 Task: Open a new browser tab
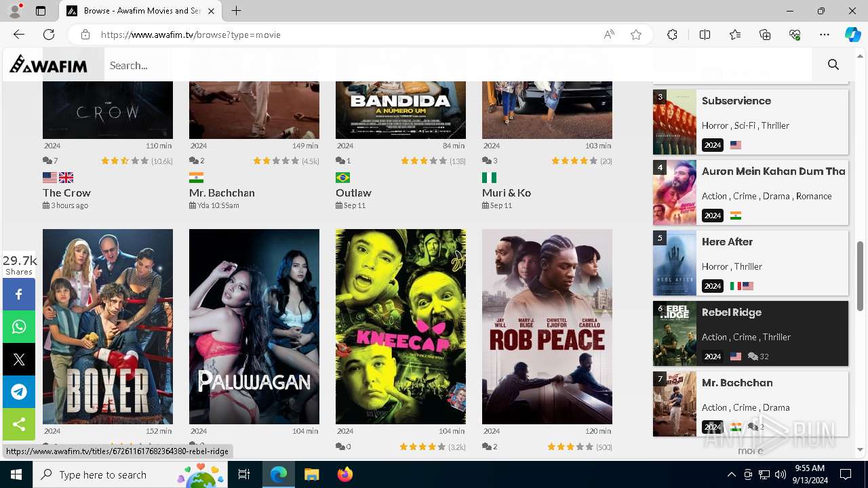pyautogui.click(x=236, y=11)
